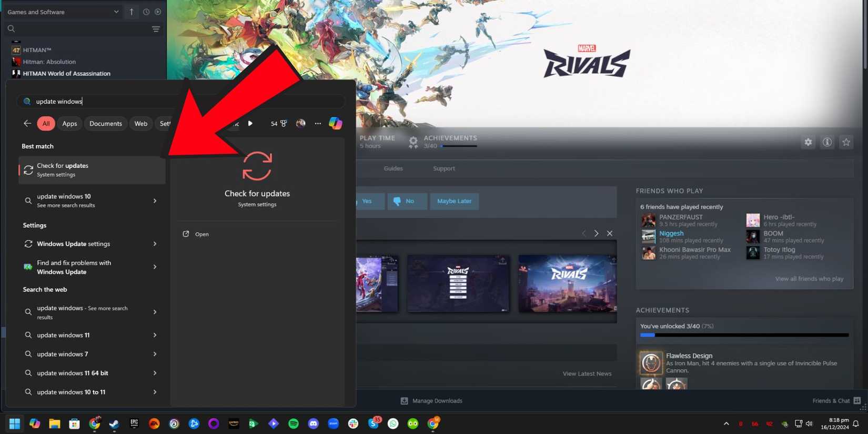868x434 pixels.
Task: Expand update windows 10 search results
Action: click(x=155, y=200)
